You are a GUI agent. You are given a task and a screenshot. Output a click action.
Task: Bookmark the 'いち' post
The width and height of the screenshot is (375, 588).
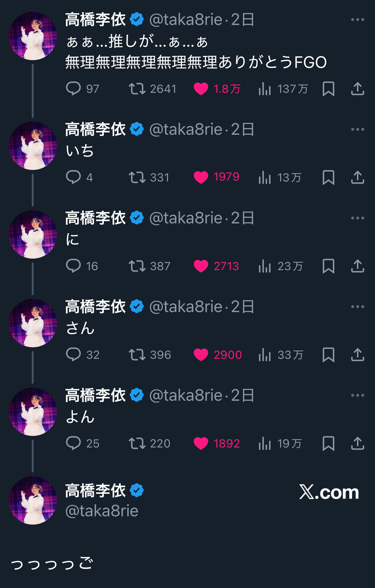click(x=328, y=177)
